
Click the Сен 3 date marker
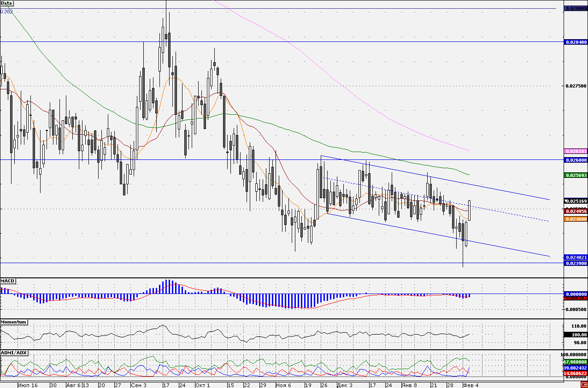[x=138, y=385]
